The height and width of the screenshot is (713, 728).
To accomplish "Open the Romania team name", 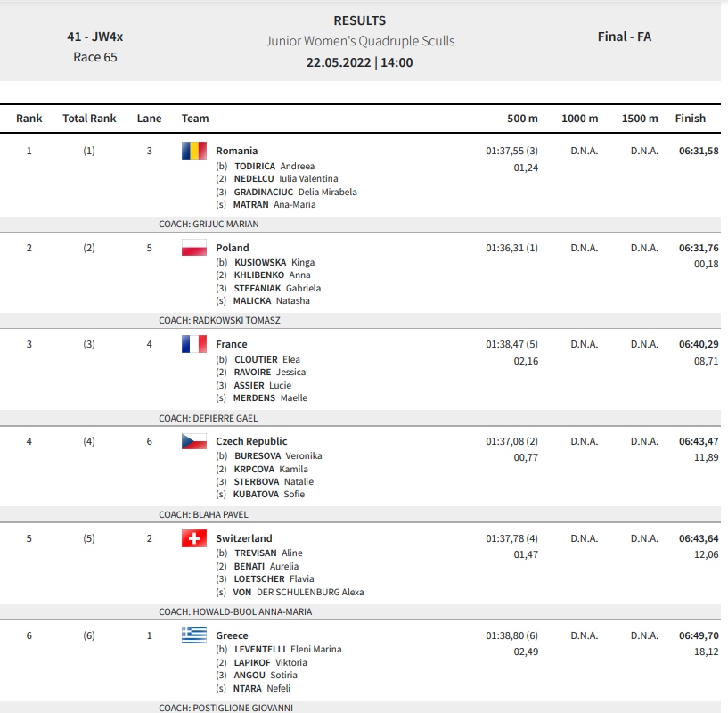I will click(x=237, y=151).
